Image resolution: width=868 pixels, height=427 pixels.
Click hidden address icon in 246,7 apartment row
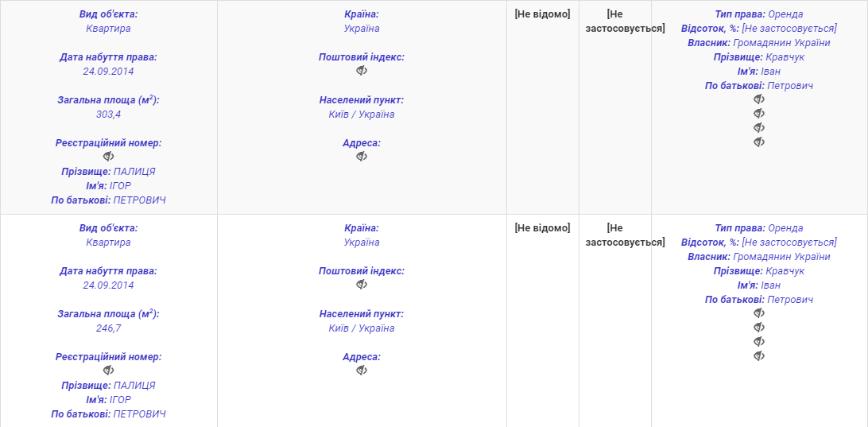coord(362,371)
